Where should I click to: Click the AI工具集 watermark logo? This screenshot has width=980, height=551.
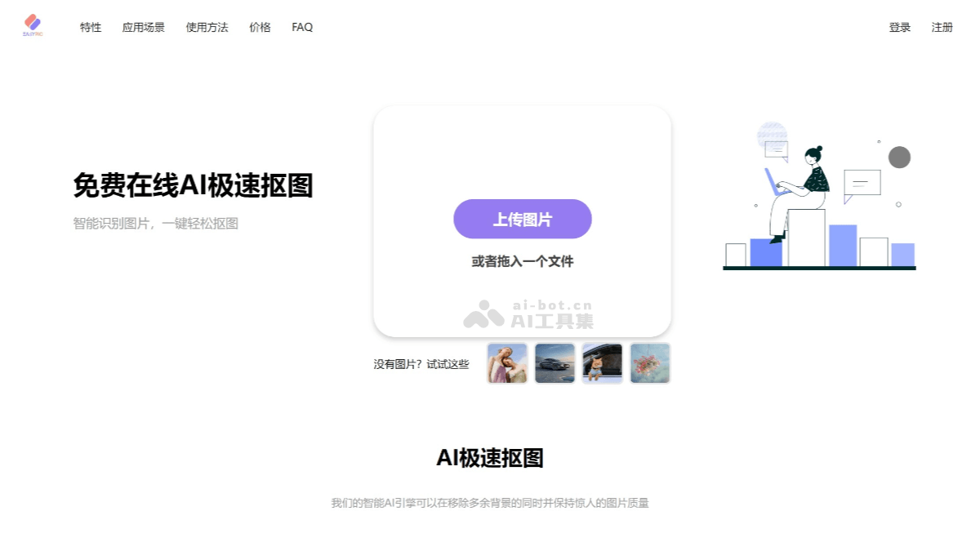(x=529, y=313)
